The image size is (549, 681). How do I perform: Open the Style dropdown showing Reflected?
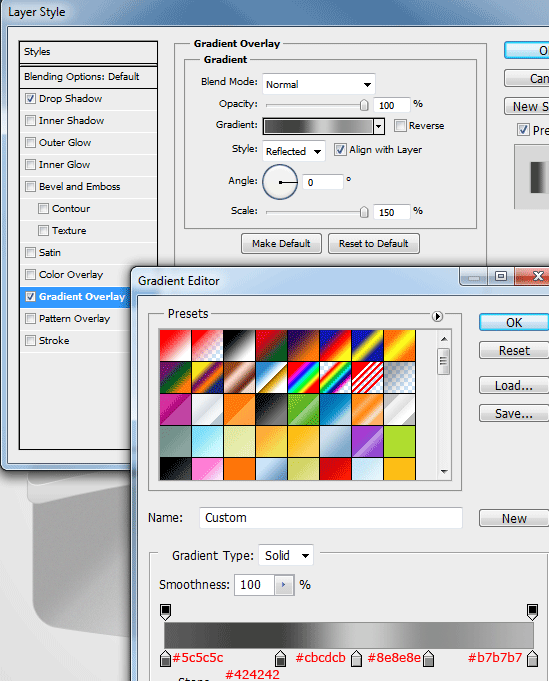[x=294, y=151]
